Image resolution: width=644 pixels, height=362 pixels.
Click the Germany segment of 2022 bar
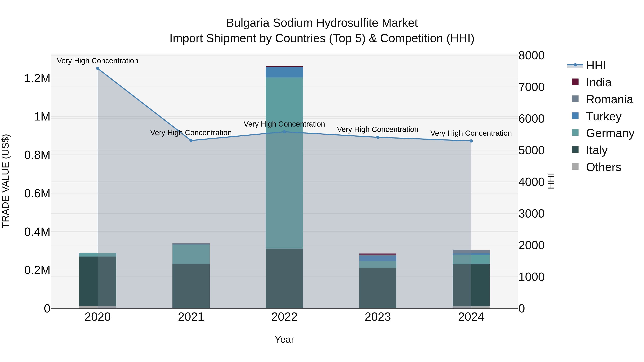[284, 163]
